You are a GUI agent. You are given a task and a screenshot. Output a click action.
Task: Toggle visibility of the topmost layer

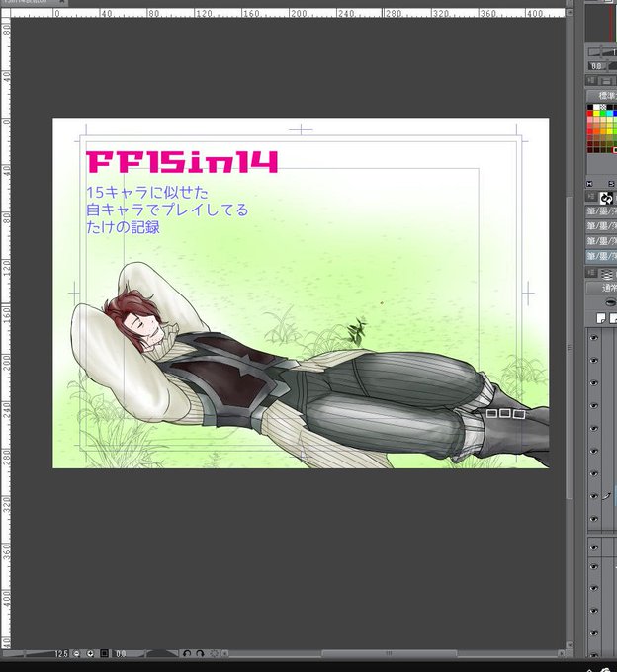pos(594,338)
